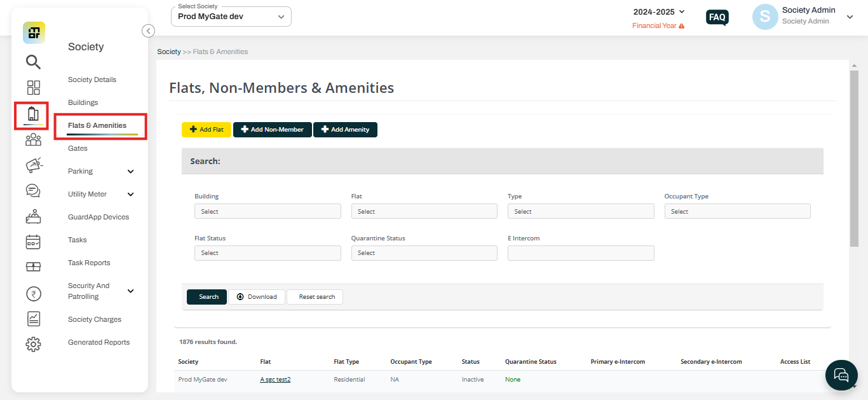Open the Quarantine Status select dropdown

click(424, 253)
